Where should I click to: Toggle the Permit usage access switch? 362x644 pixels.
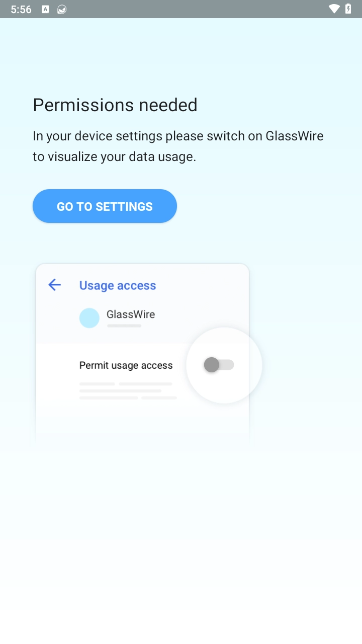click(219, 365)
